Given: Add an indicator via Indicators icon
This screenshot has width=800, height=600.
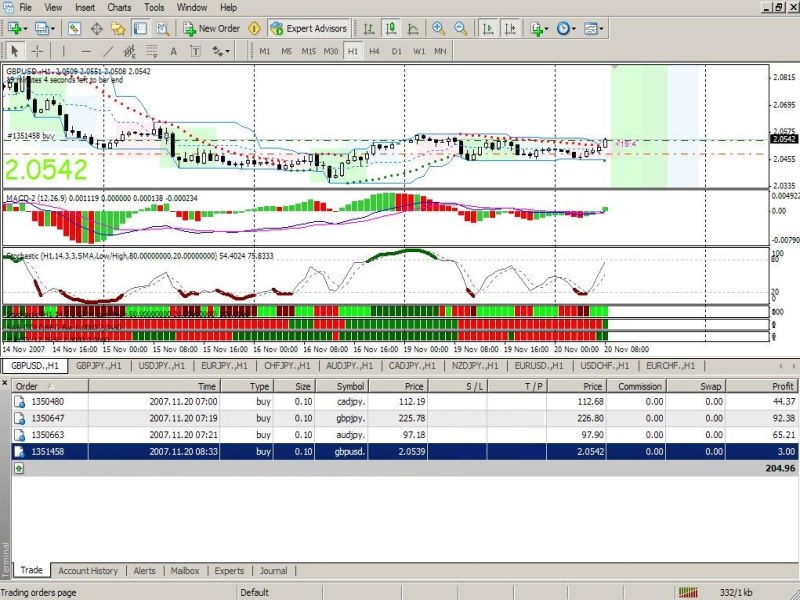Looking at the screenshot, I should [536, 29].
